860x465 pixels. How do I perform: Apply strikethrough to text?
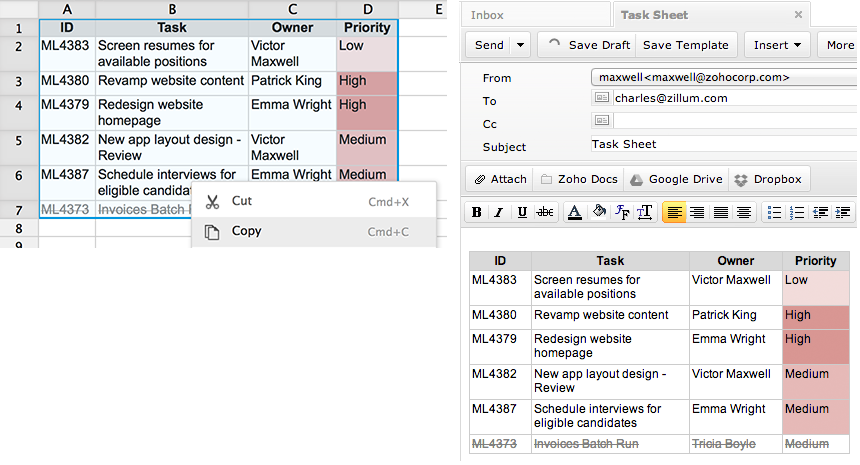pos(545,212)
